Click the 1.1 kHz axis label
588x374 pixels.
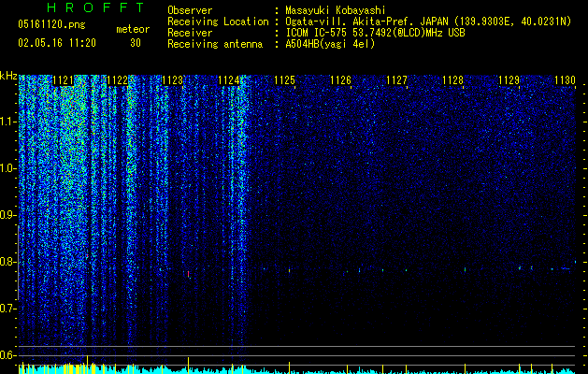pyautogui.click(x=8, y=122)
